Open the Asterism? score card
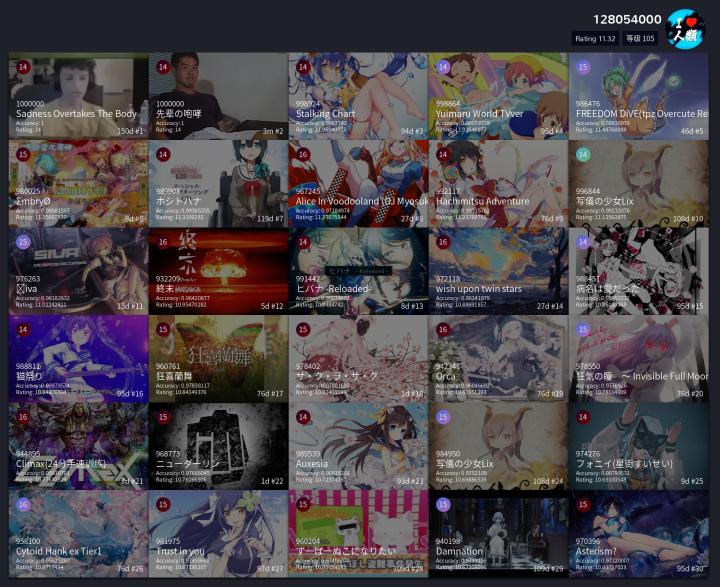Image resolution: width=720 pixels, height=587 pixels. (638, 534)
